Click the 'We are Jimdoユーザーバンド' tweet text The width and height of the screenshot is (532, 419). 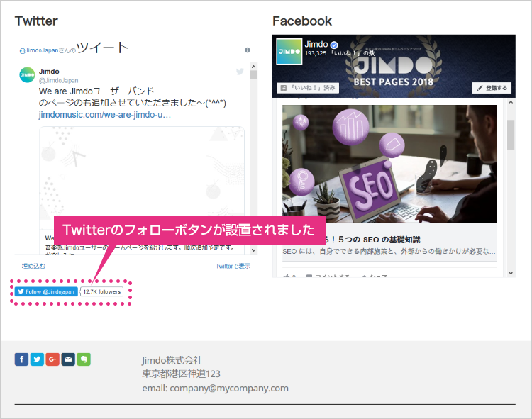[x=96, y=91]
